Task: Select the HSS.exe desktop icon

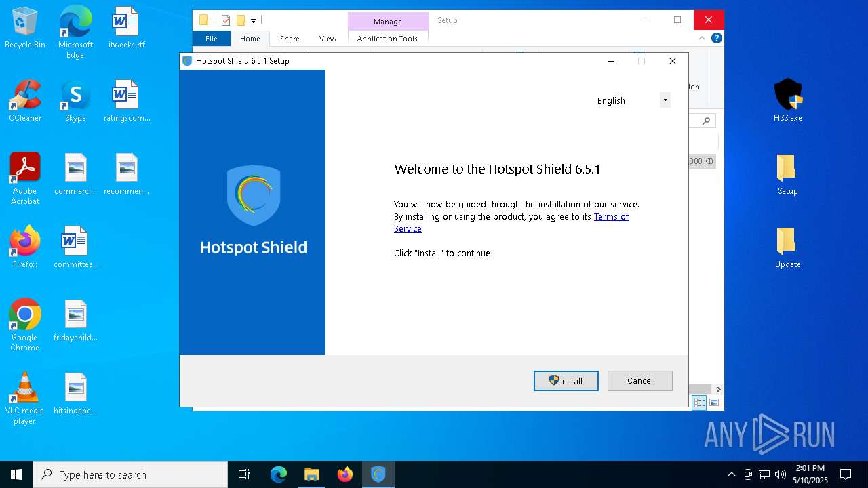Action: (x=788, y=100)
